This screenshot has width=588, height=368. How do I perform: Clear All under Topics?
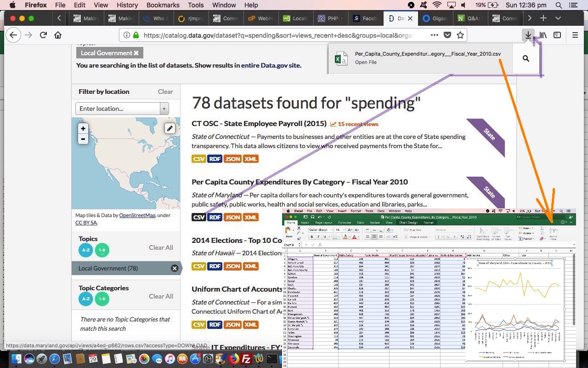[x=161, y=247]
